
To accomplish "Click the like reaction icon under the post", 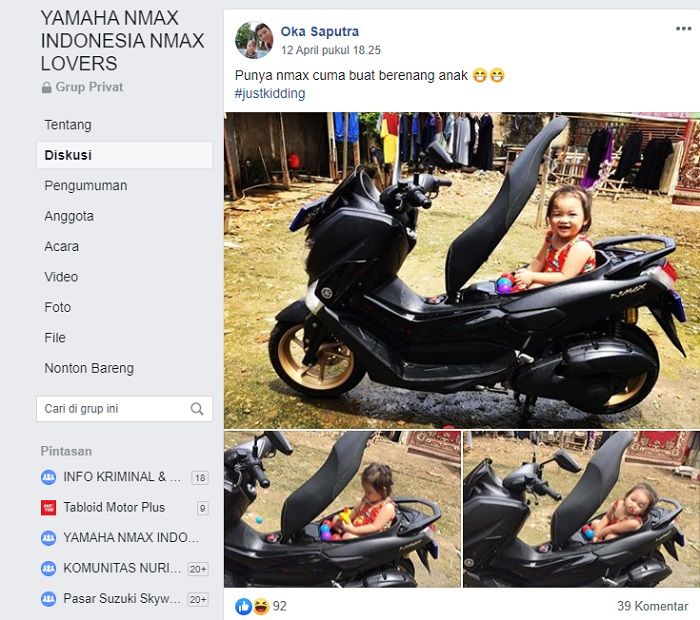I will (243, 605).
